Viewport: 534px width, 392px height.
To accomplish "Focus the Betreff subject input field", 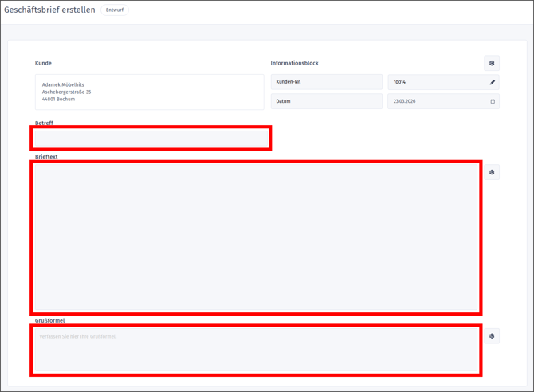I will 151,138.
